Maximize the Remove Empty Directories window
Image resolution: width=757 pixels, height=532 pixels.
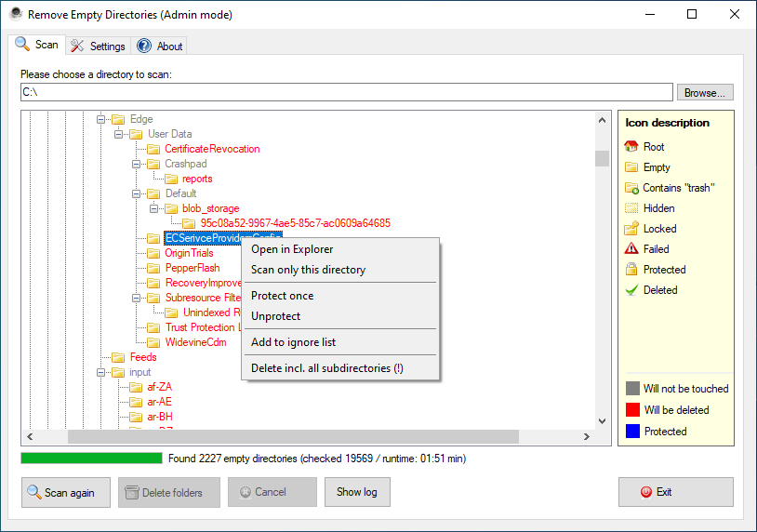(x=692, y=14)
